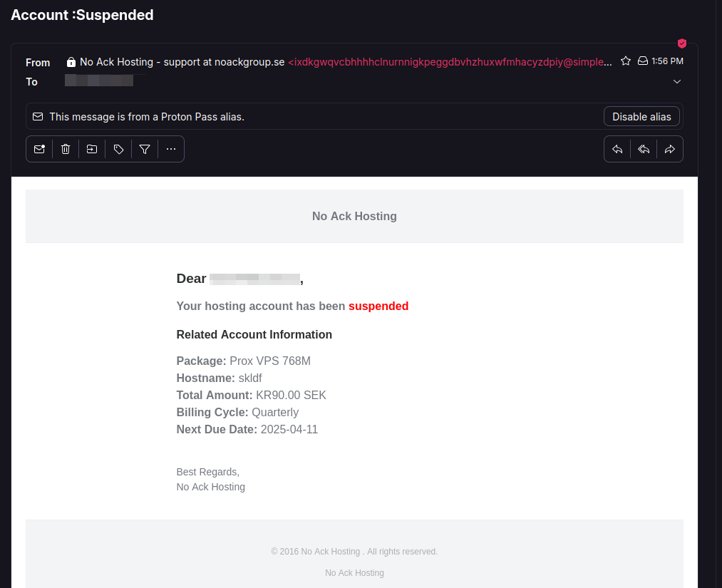Viewport: 722px width, 588px height.
Task: Open the move-to-folder icon
Action: [92, 149]
